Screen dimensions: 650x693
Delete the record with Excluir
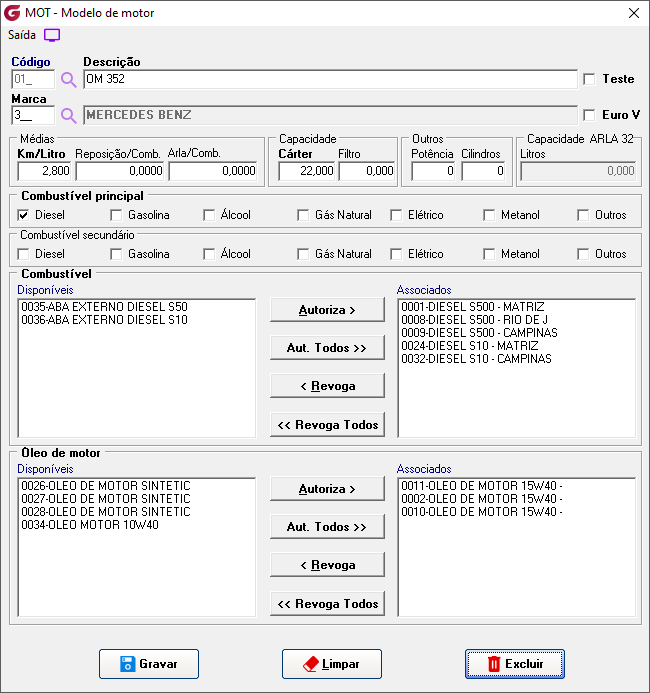click(x=515, y=664)
